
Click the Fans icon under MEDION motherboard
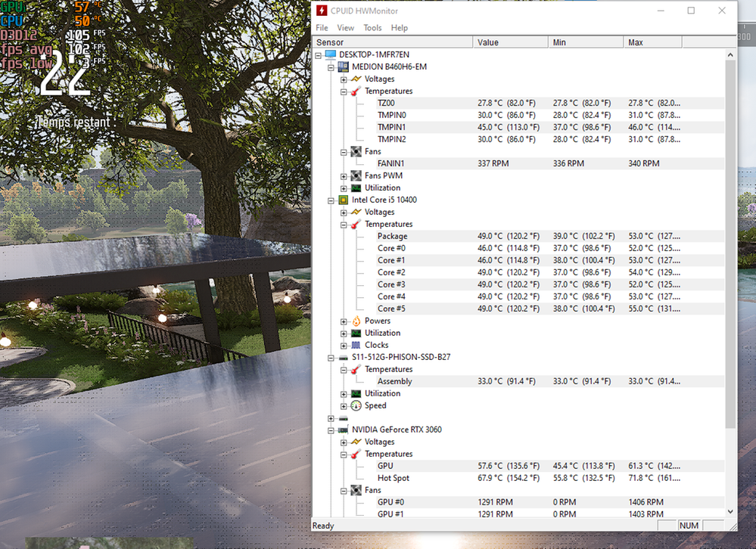tap(356, 152)
